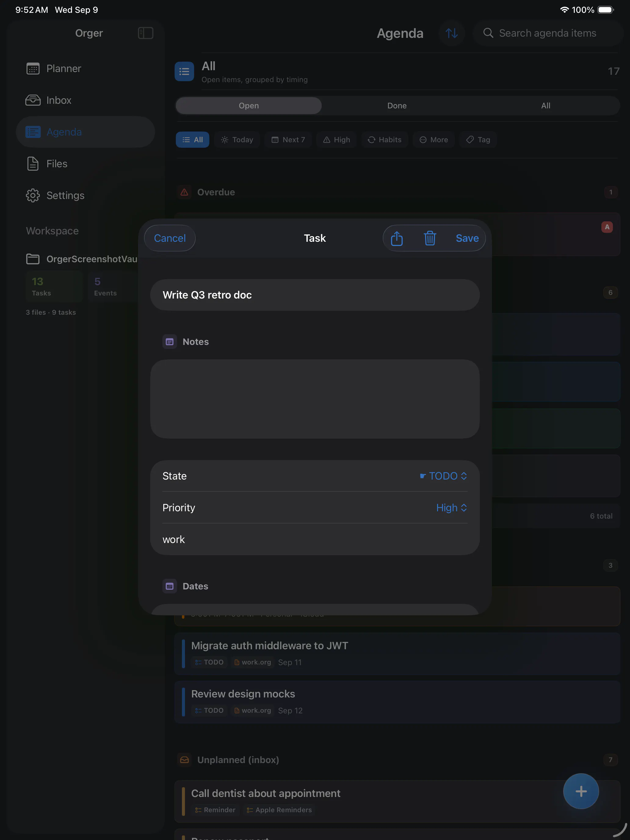Select the High filter chip

[336, 140]
